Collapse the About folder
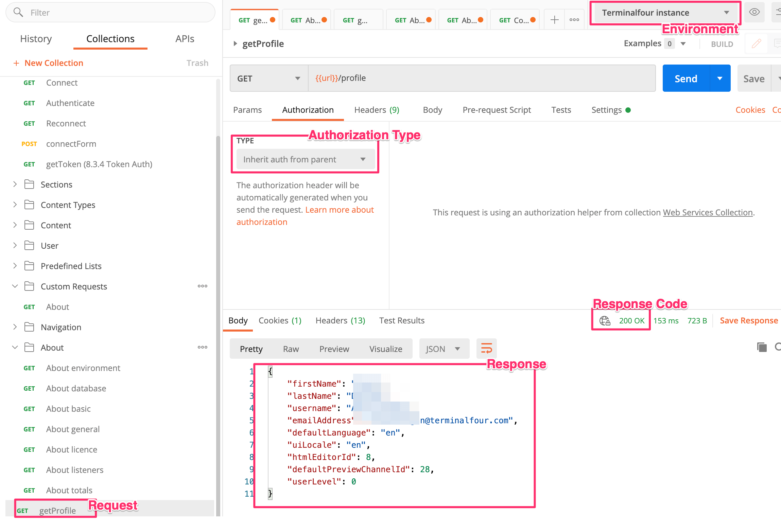Image resolution: width=781 pixels, height=532 pixels. coord(15,348)
